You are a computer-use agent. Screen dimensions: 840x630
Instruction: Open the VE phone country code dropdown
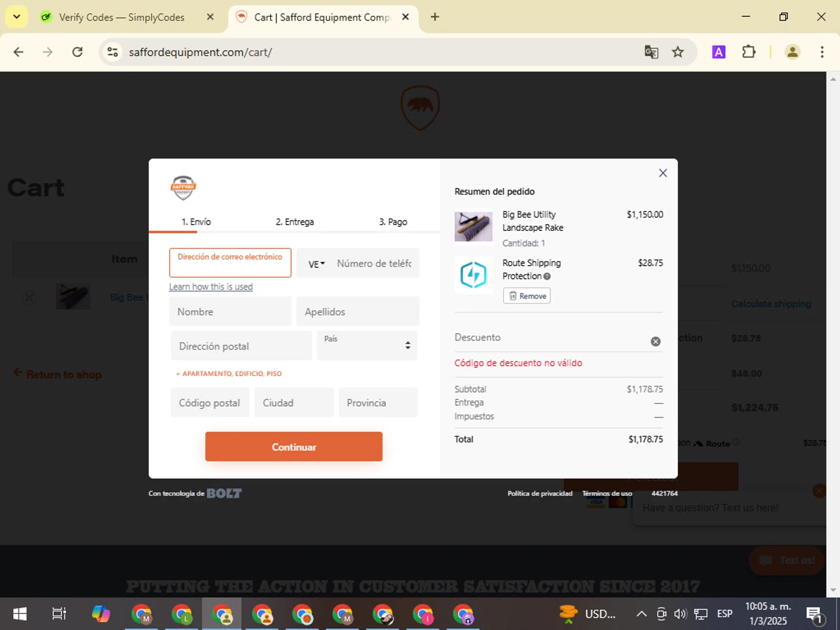tap(316, 264)
